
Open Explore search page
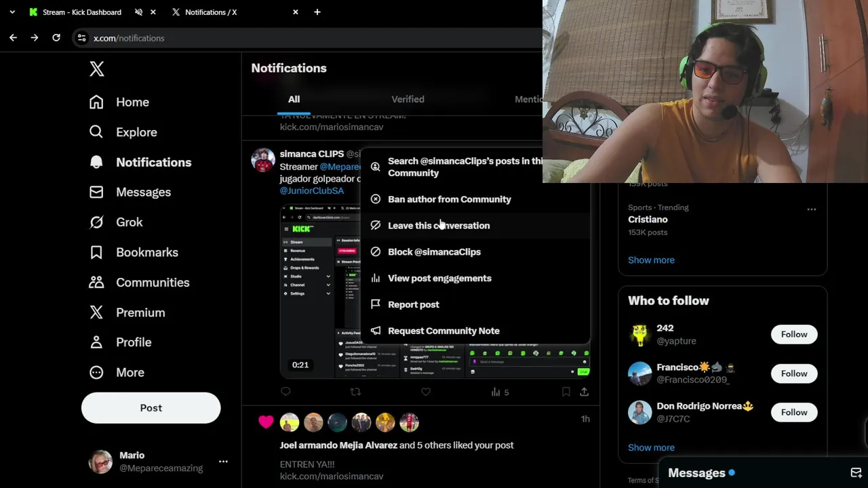pos(123,132)
